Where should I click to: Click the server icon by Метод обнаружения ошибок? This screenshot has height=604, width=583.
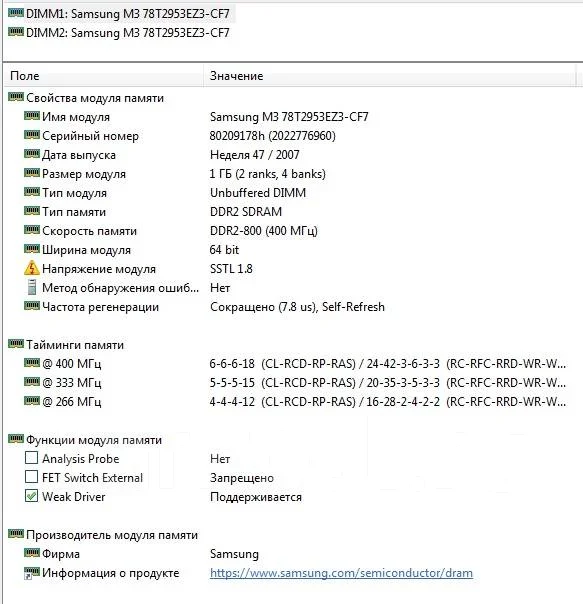click(x=32, y=287)
